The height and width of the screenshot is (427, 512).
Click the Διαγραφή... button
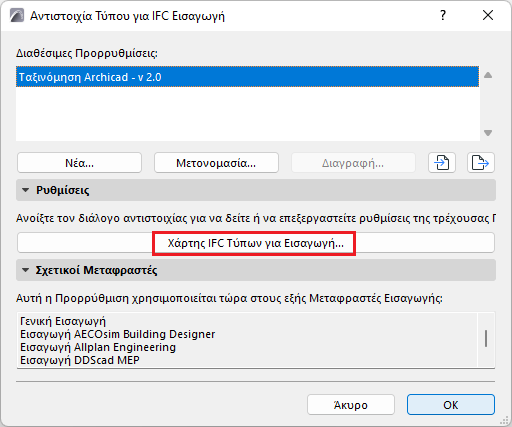coord(353,163)
